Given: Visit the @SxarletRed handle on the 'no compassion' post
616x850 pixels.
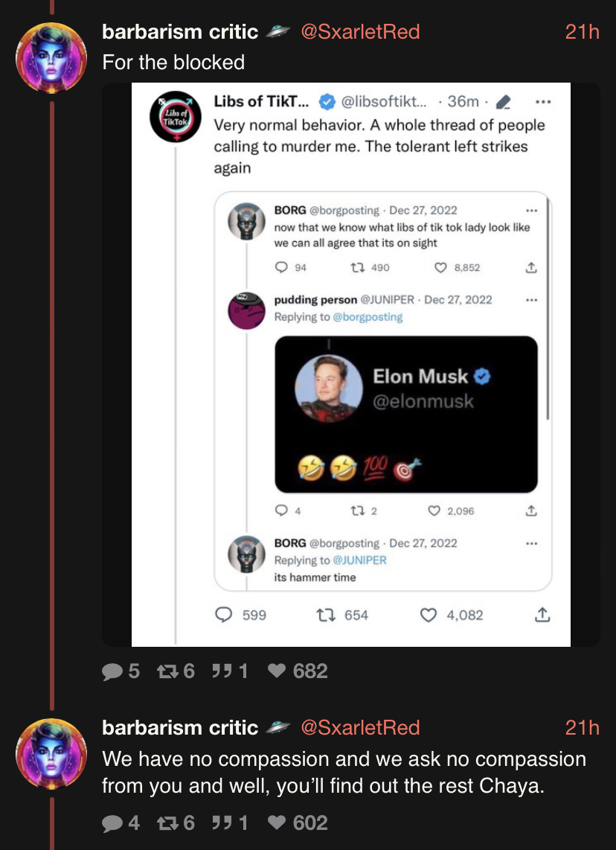Looking at the screenshot, I should pyautogui.click(x=360, y=727).
